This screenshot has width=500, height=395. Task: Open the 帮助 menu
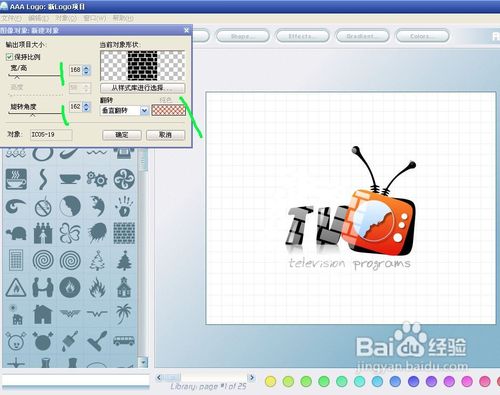click(123, 18)
